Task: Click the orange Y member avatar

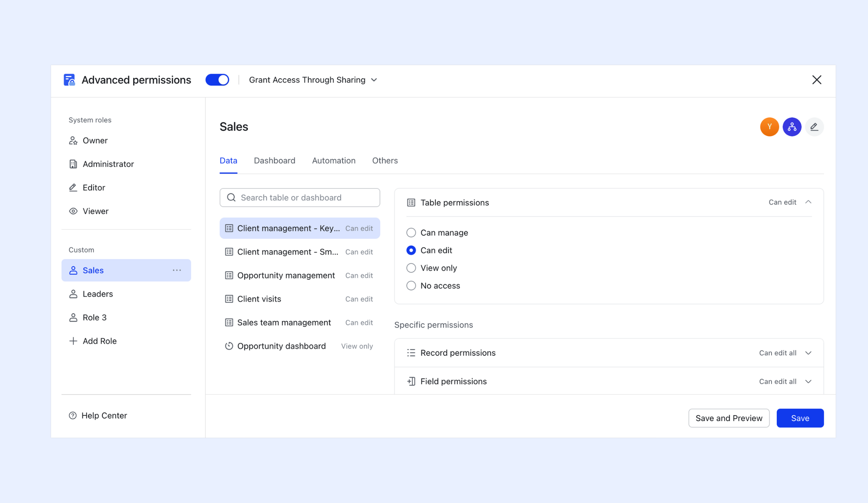Action: tap(770, 127)
